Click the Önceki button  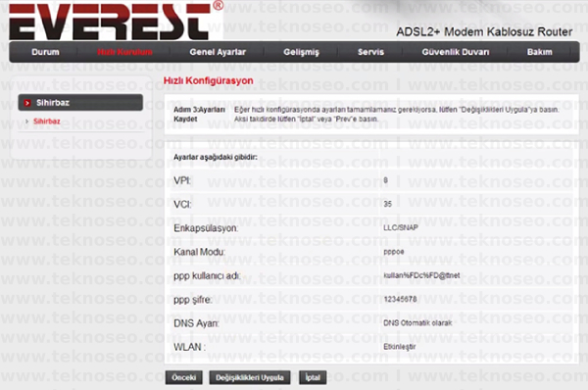[184, 377]
